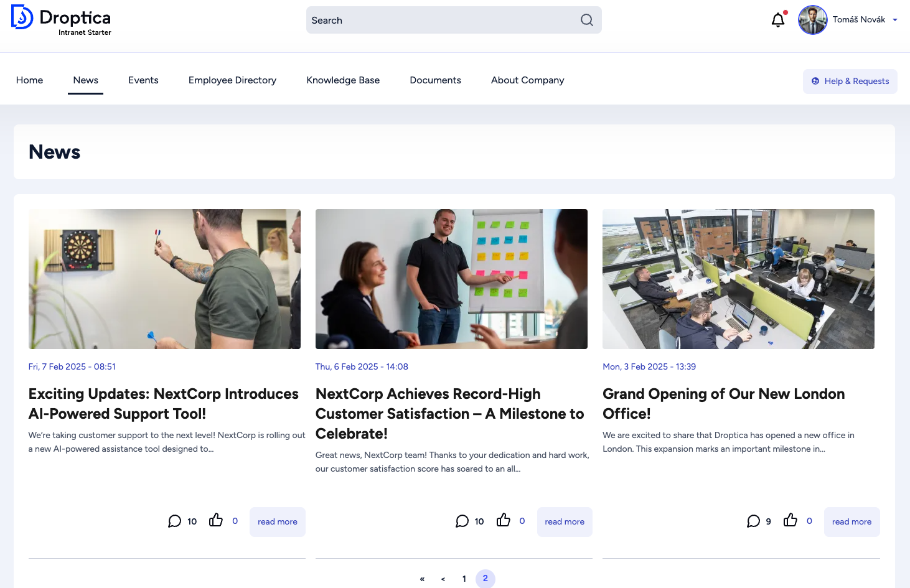This screenshot has width=910, height=588.
Task: Jump to first page using double-left arrow
Action: (x=421, y=579)
